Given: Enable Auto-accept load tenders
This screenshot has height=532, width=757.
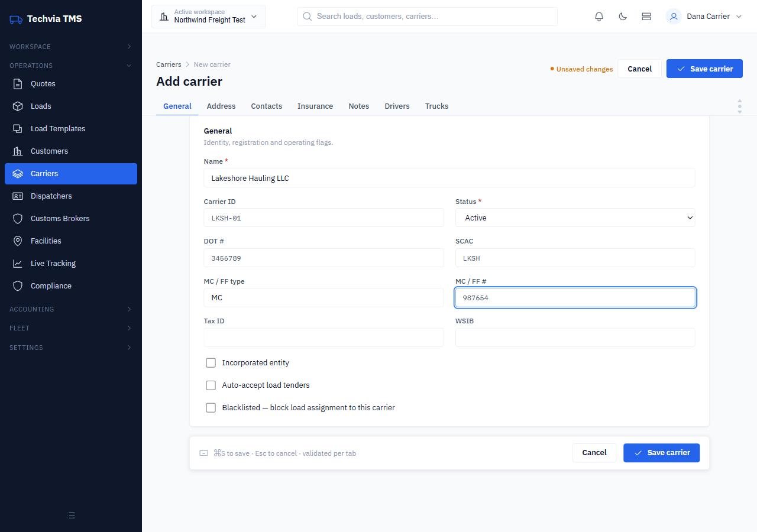Looking at the screenshot, I should [211, 385].
